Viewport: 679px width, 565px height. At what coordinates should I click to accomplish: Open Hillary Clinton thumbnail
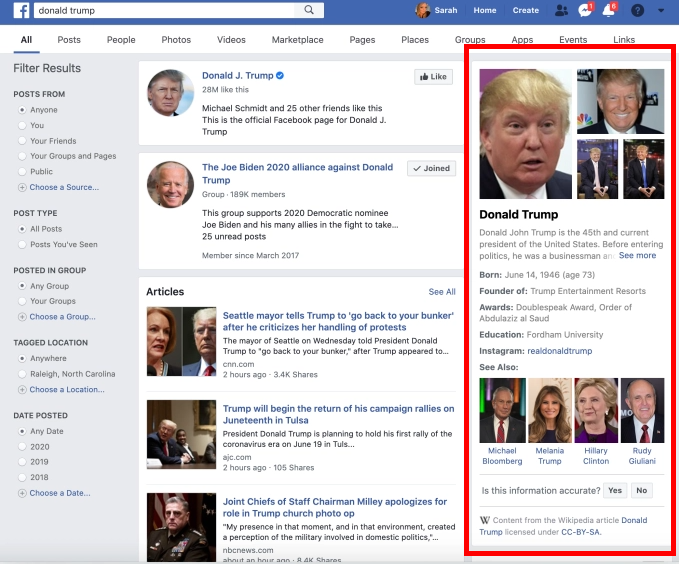coord(596,410)
